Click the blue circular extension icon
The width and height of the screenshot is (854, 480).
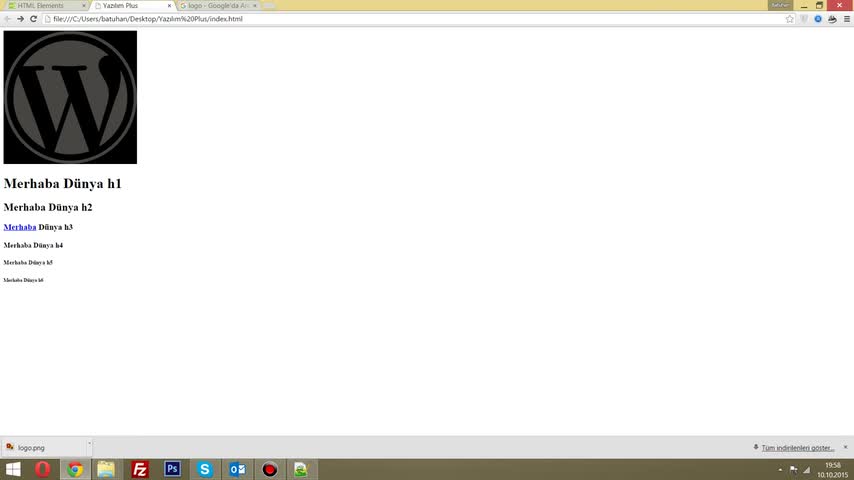click(818, 19)
